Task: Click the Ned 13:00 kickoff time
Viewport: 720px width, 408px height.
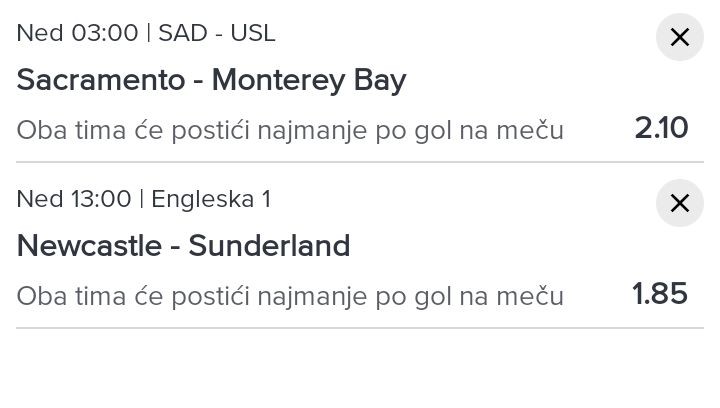Action: click(x=74, y=199)
